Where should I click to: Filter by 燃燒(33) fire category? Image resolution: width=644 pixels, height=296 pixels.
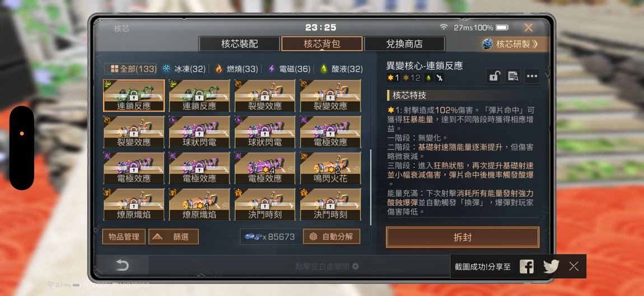(236, 69)
